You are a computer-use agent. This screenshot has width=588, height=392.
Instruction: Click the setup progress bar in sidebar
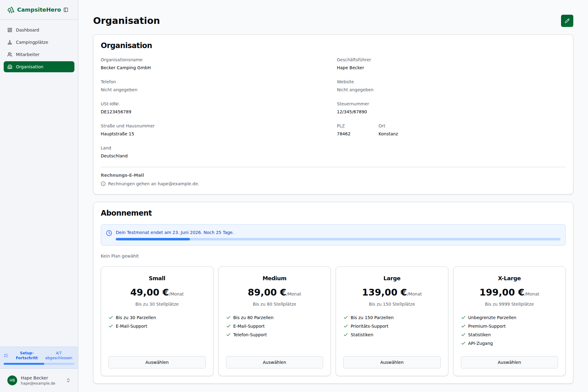pyautogui.click(x=39, y=364)
